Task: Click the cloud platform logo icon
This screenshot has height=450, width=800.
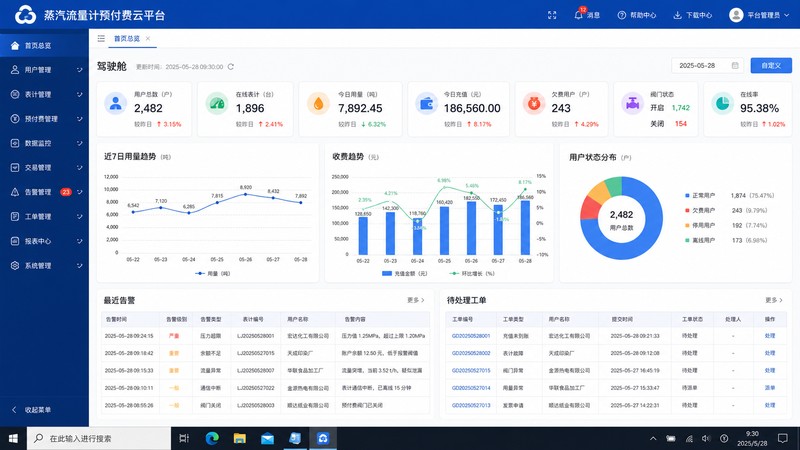Action: (x=25, y=15)
